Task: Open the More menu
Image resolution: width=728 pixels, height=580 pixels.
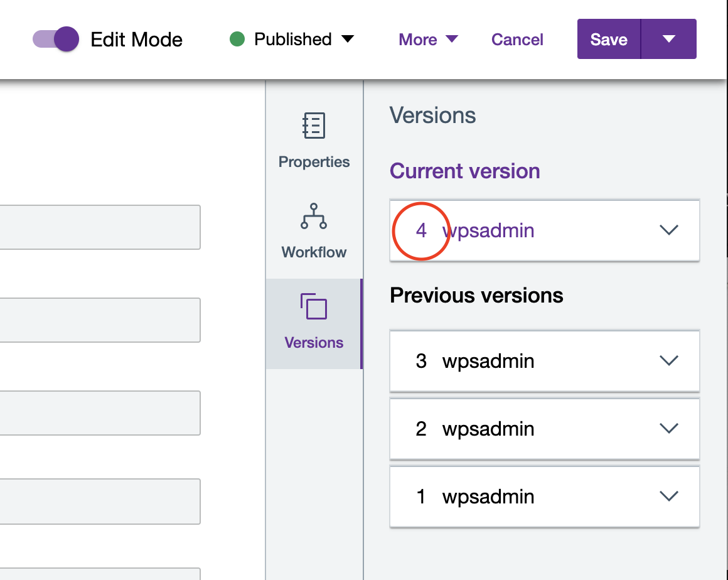Action: [x=428, y=40]
